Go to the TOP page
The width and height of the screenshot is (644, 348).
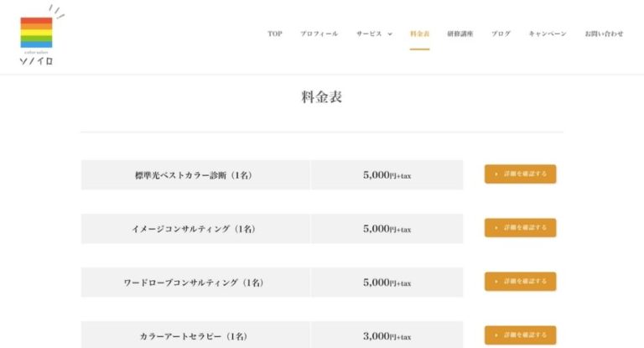pos(275,34)
